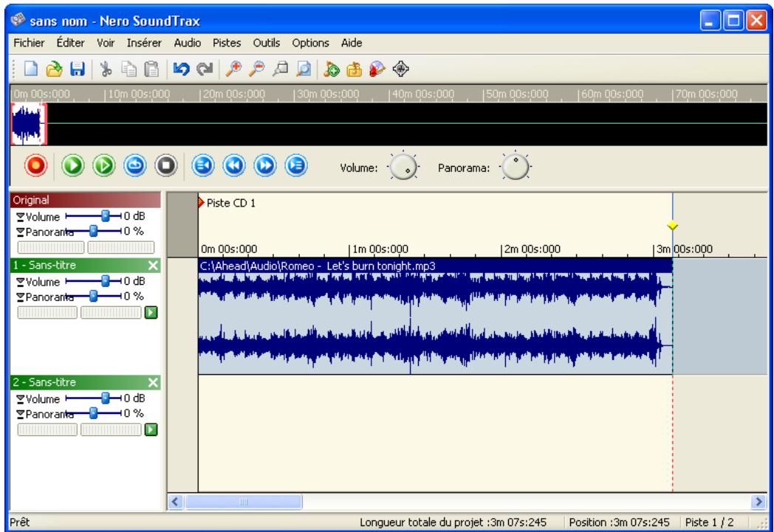
Task: Open the Options menu
Action: click(310, 43)
